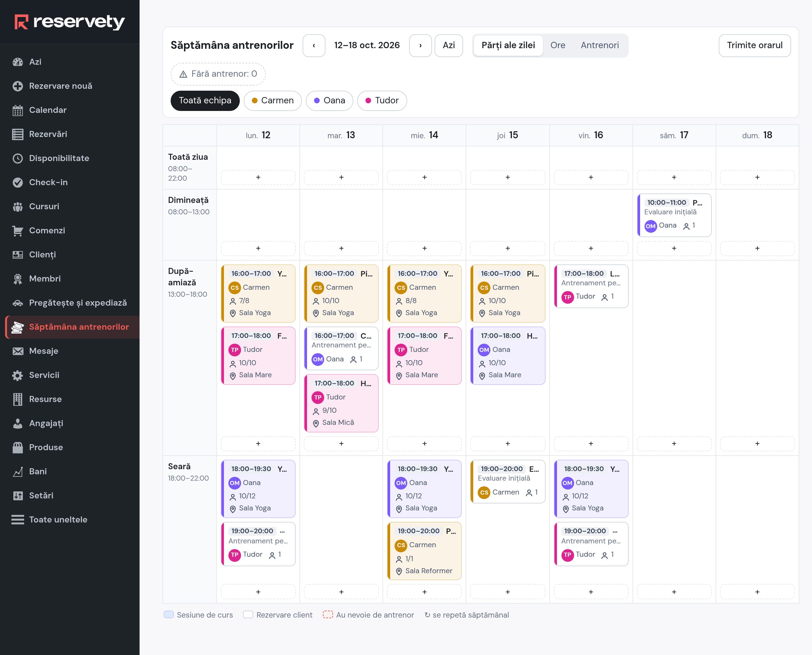The width and height of the screenshot is (812, 655).
Task: Switch to the Ore view tab
Action: [558, 46]
